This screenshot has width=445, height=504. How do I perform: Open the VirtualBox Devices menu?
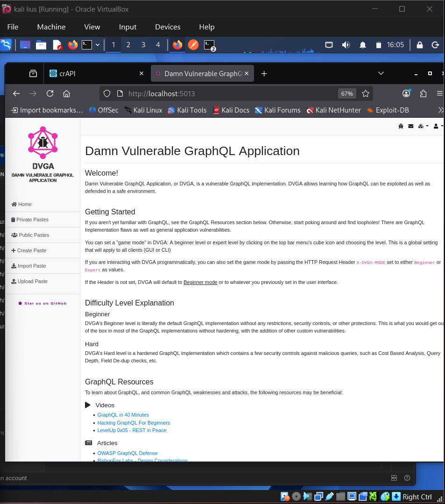[x=168, y=27]
